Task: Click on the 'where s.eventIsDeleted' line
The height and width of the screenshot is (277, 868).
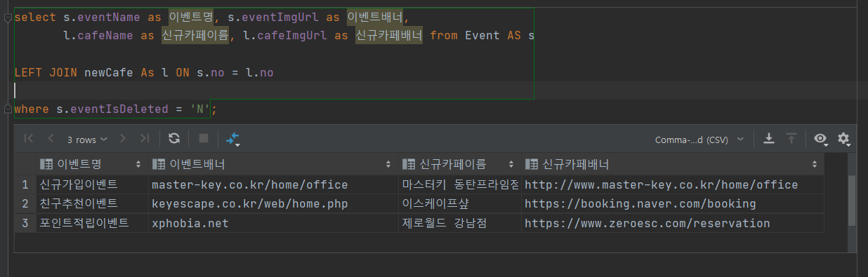Action: pyautogui.click(x=116, y=109)
